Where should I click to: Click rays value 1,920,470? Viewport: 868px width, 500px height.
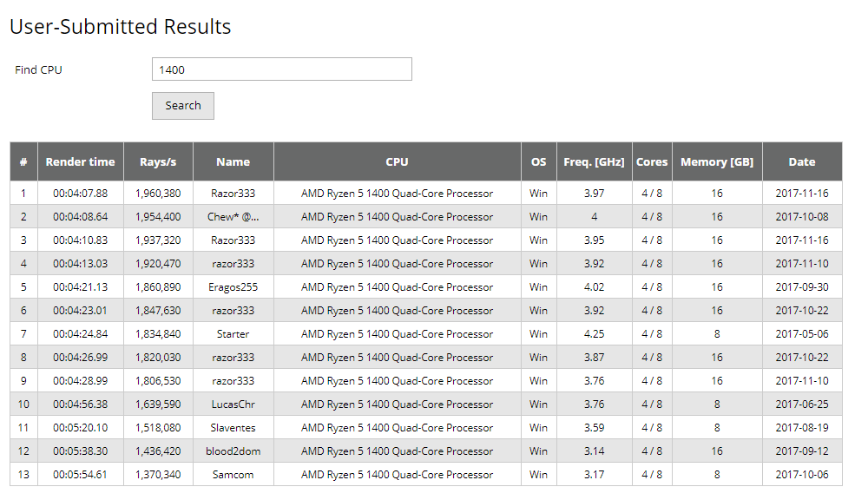pyautogui.click(x=158, y=264)
